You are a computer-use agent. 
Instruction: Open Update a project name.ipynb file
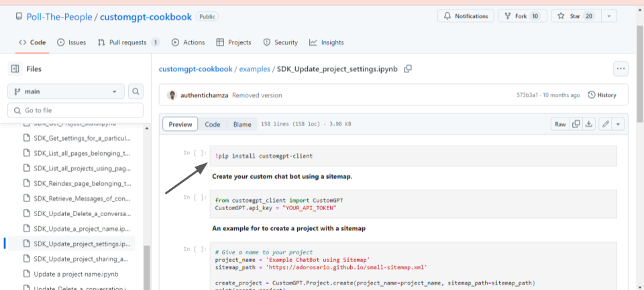click(77, 274)
